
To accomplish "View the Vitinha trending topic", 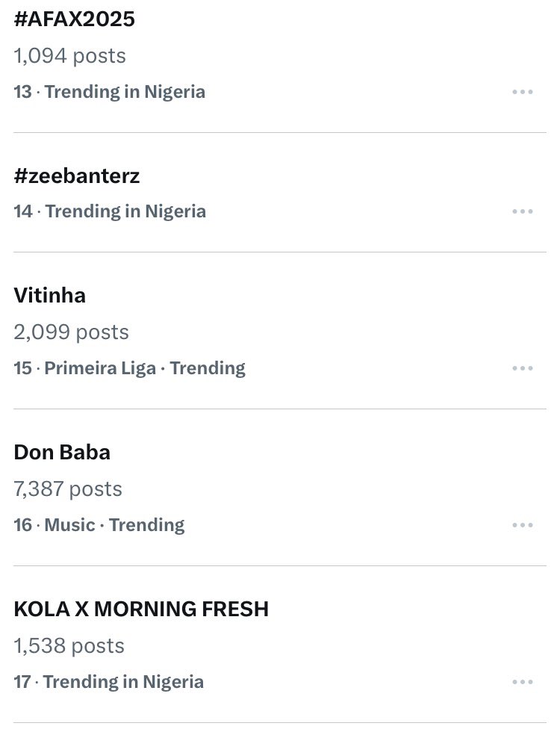I will 50,296.
